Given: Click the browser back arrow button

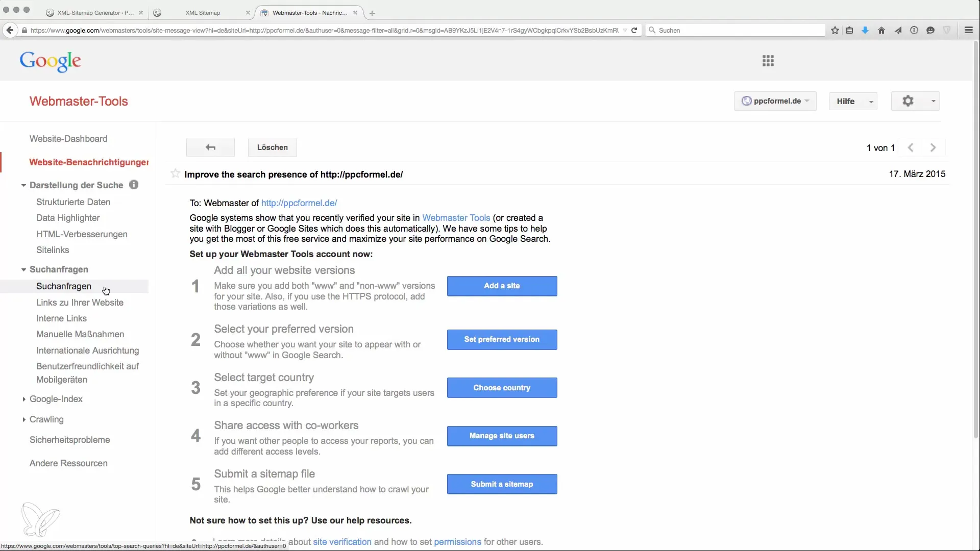Looking at the screenshot, I should tap(10, 30).
